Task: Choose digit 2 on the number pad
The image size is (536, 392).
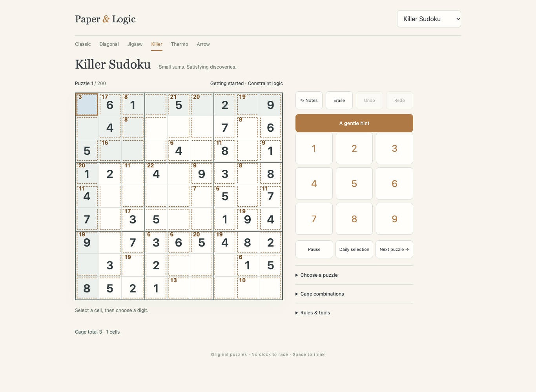Action: 354,148
